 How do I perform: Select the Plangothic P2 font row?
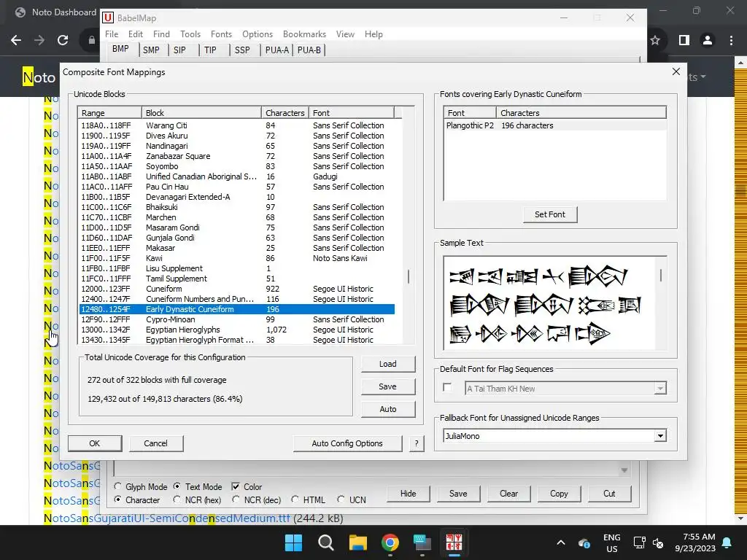(x=554, y=125)
